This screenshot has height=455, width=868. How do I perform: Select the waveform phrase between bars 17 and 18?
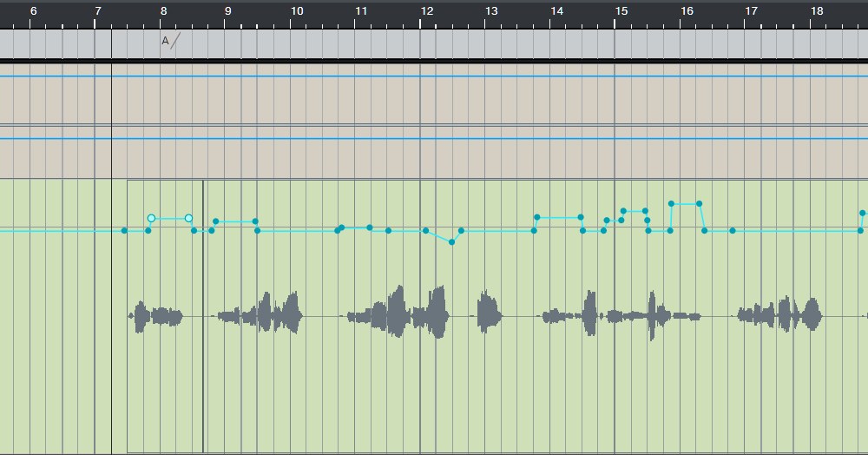[x=779, y=314]
